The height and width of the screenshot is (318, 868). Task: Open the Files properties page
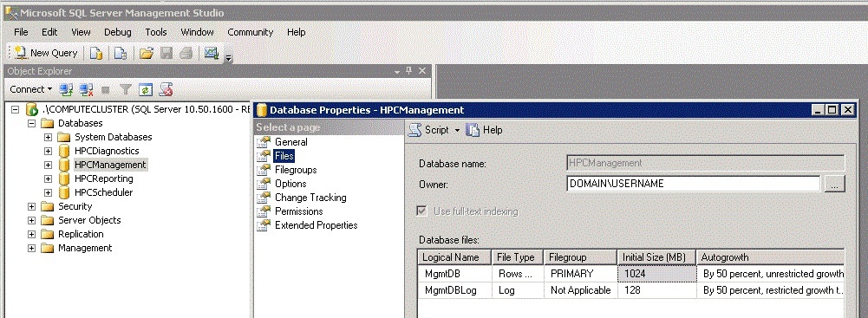pyautogui.click(x=284, y=156)
